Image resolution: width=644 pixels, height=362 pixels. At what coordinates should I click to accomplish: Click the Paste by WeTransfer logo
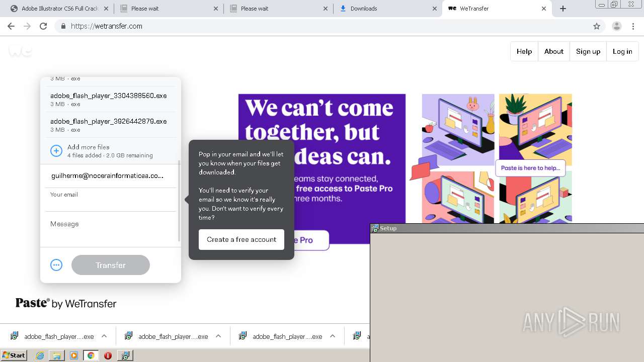[x=66, y=303]
